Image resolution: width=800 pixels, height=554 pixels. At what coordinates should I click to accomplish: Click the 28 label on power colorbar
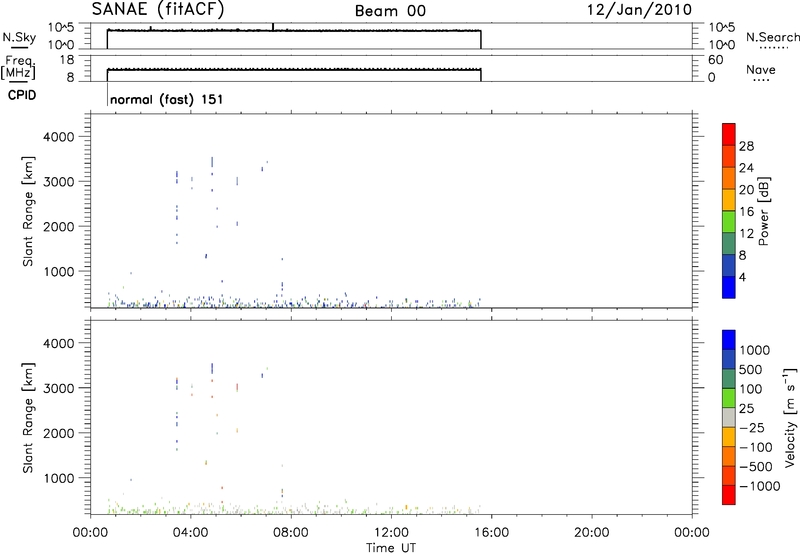(746, 146)
